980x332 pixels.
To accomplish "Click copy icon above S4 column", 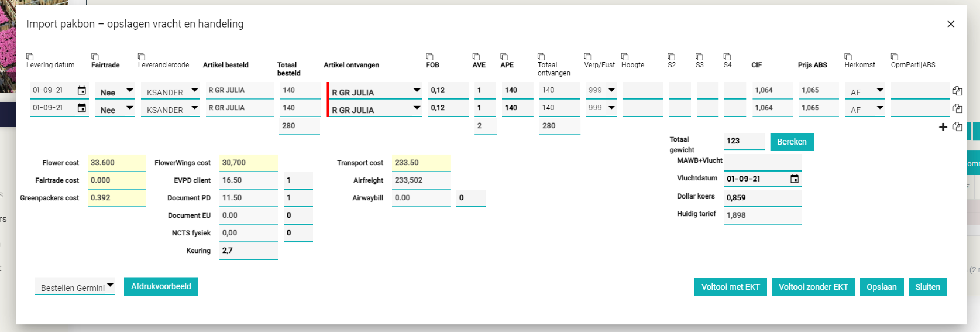I will 727,57.
